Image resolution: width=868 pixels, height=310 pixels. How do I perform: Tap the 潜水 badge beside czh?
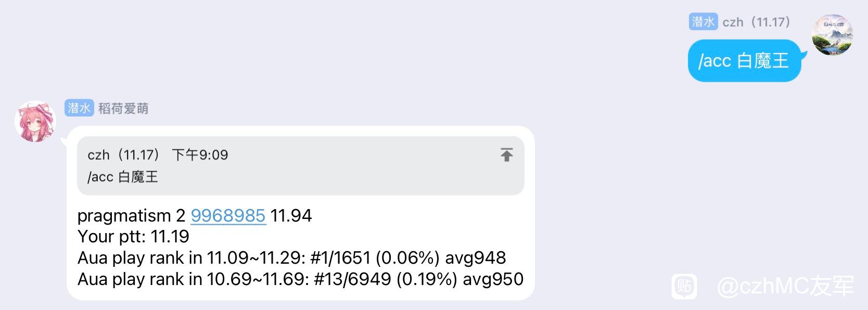click(704, 22)
